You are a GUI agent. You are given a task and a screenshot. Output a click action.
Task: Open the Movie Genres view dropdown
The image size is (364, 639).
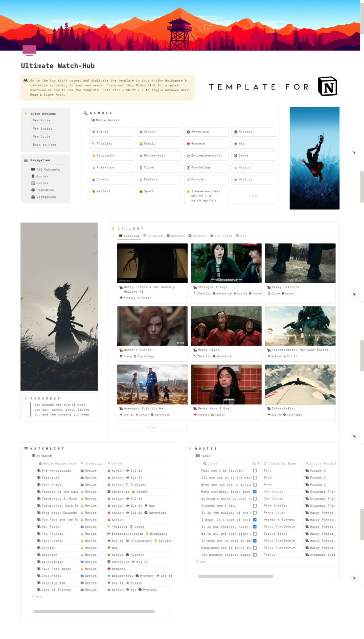105,120
